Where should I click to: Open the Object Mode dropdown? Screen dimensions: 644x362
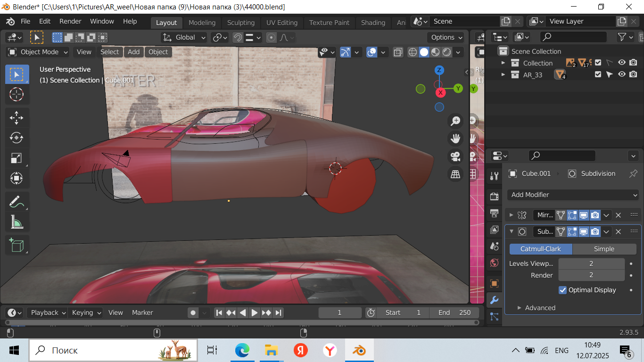(x=38, y=52)
